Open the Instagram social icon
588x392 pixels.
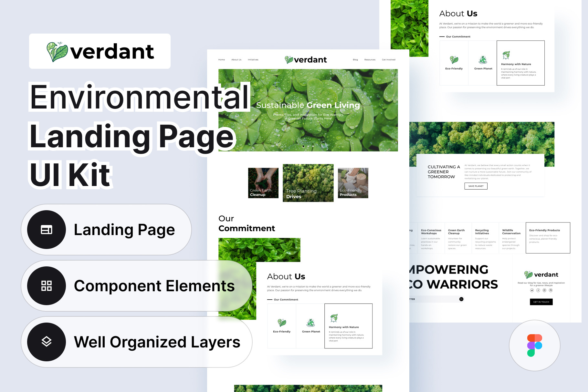544,290
